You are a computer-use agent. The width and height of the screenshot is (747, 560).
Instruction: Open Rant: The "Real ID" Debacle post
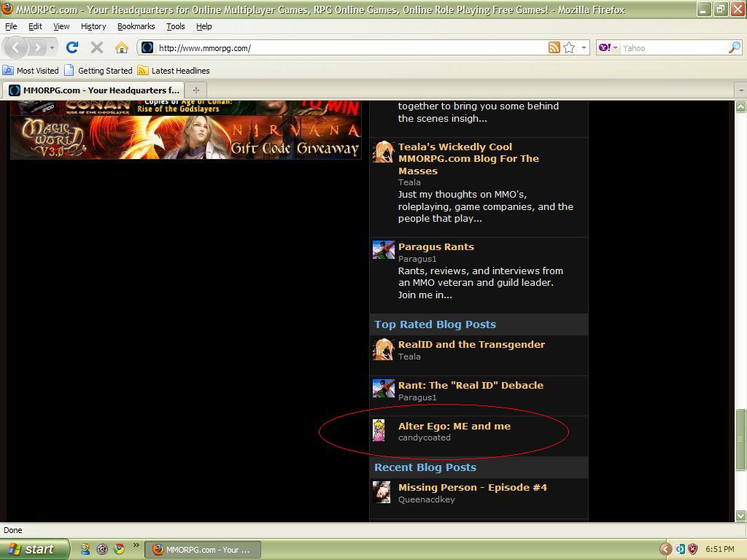tap(471, 385)
